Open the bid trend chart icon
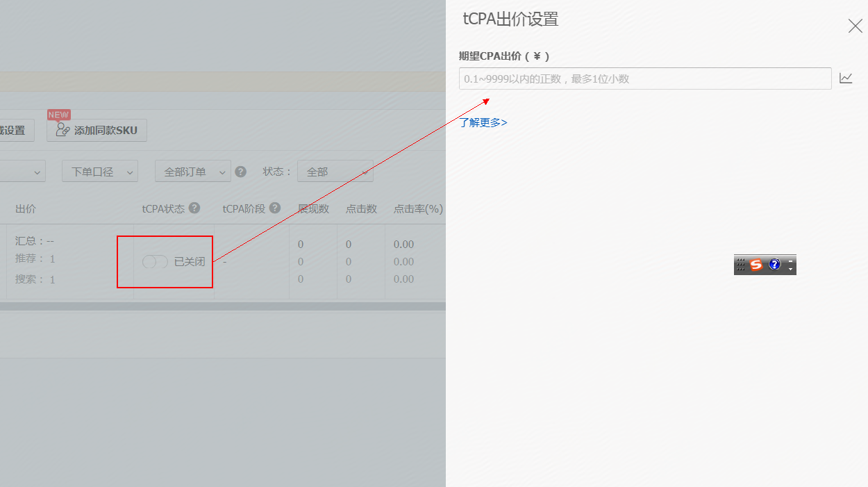Viewport: 868px width, 487px height. click(846, 78)
